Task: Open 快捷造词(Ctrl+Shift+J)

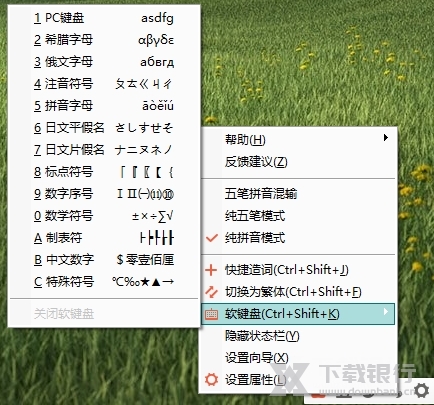Action: [x=298, y=270]
